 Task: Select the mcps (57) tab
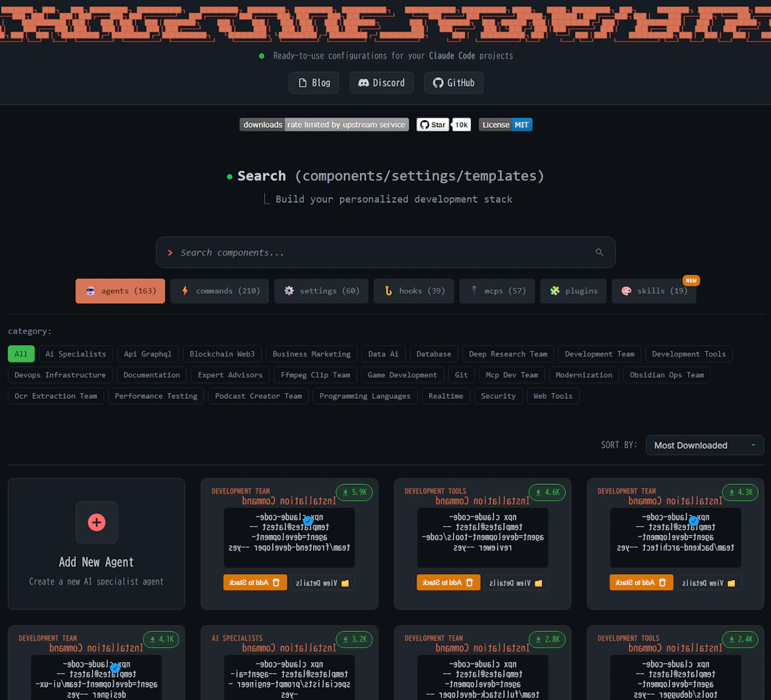tap(497, 291)
